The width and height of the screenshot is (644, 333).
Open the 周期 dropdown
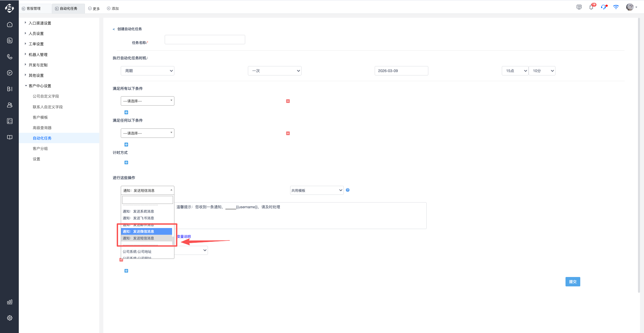147,71
